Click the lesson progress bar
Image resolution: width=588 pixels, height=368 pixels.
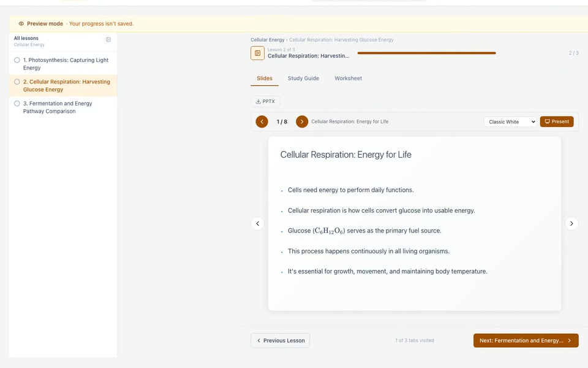[426, 53]
